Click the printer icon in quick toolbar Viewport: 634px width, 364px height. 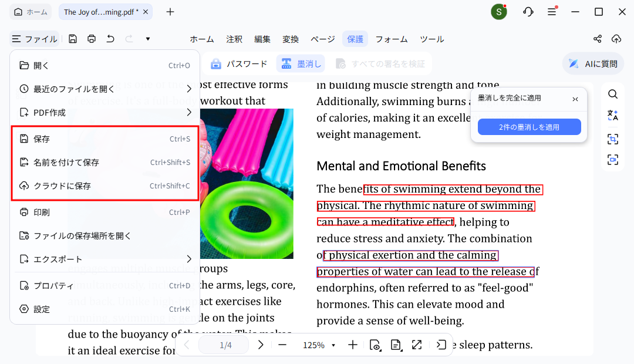[92, 39]
